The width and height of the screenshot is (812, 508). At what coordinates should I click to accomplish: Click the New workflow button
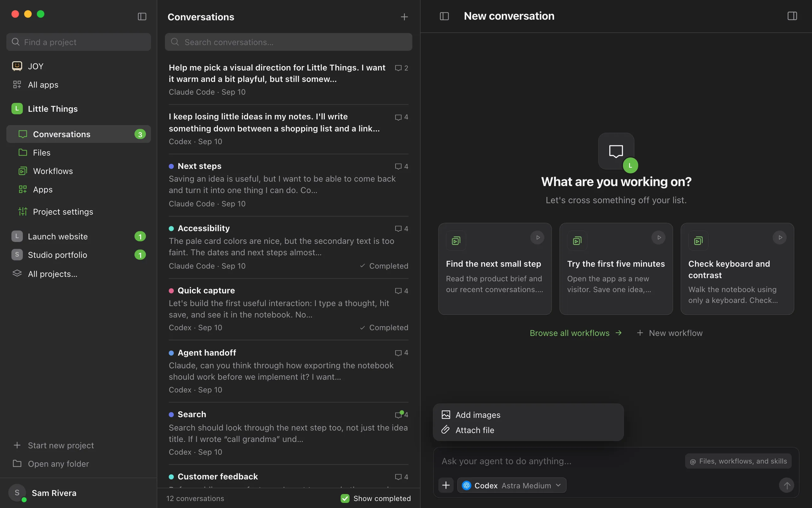click(x=669, y=333)
